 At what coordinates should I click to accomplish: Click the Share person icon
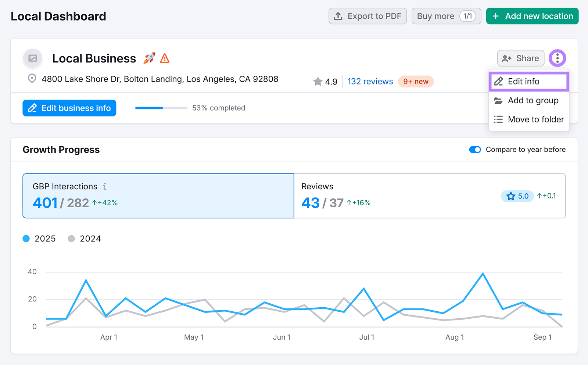507,58
